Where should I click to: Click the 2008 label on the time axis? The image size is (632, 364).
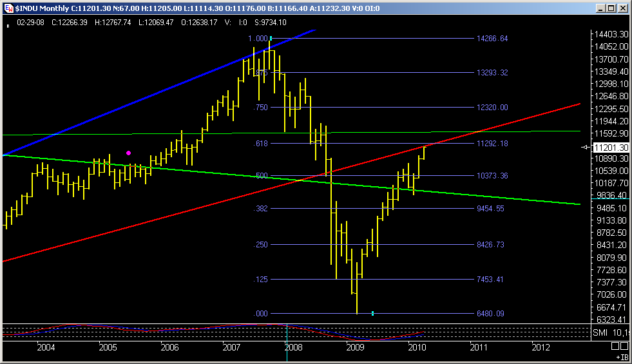click(x=294, y=348)
